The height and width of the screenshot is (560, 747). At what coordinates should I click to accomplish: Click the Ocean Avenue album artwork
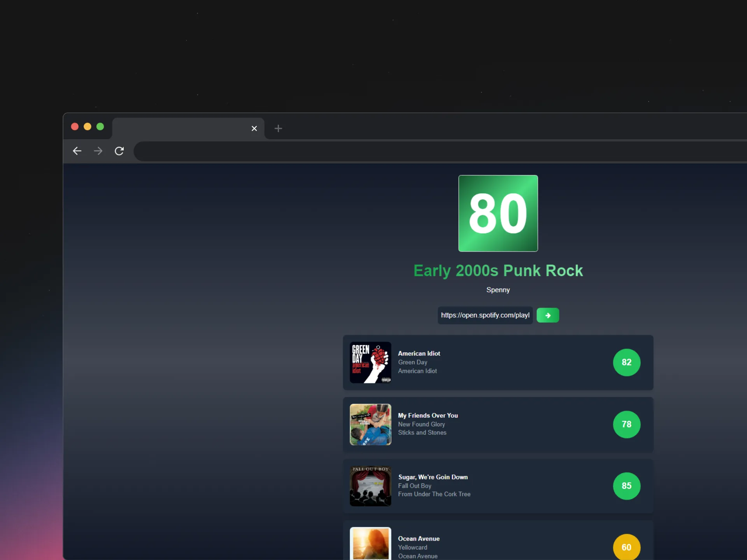(370, 544)
